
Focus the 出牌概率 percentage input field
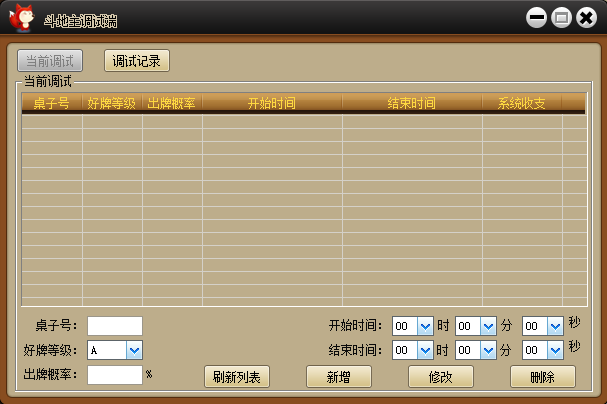click(x=115, y=375)
